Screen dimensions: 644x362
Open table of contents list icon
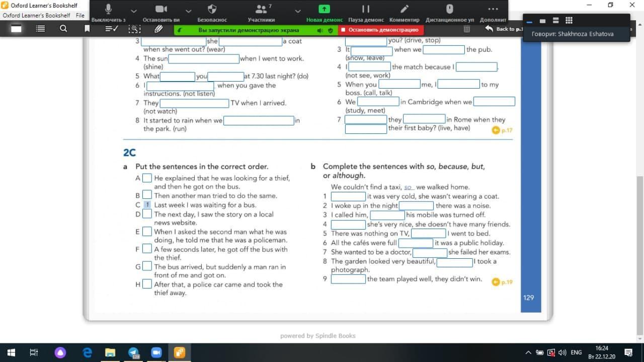(40, 29)
